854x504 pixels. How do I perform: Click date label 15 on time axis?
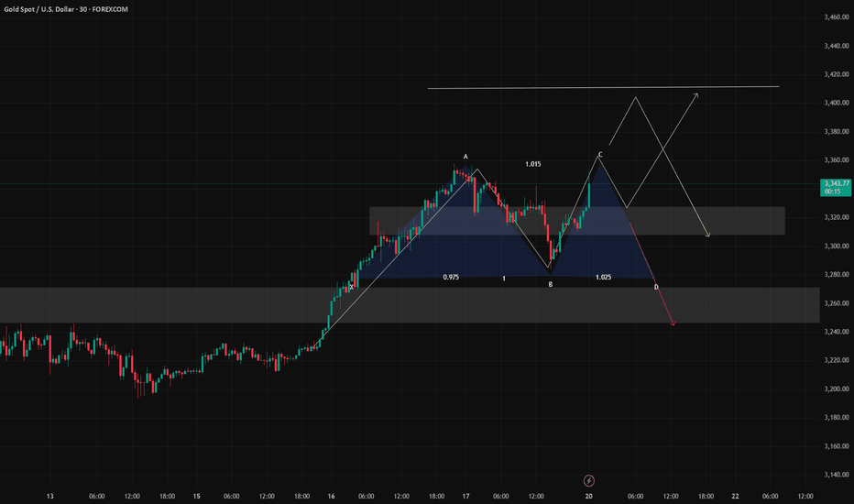[197, 497]
